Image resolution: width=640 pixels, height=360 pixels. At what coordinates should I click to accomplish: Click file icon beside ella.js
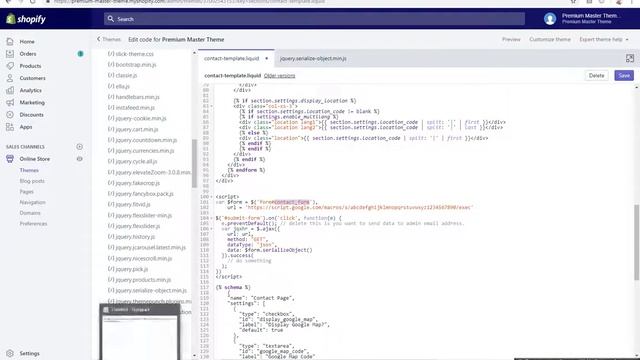111,86
